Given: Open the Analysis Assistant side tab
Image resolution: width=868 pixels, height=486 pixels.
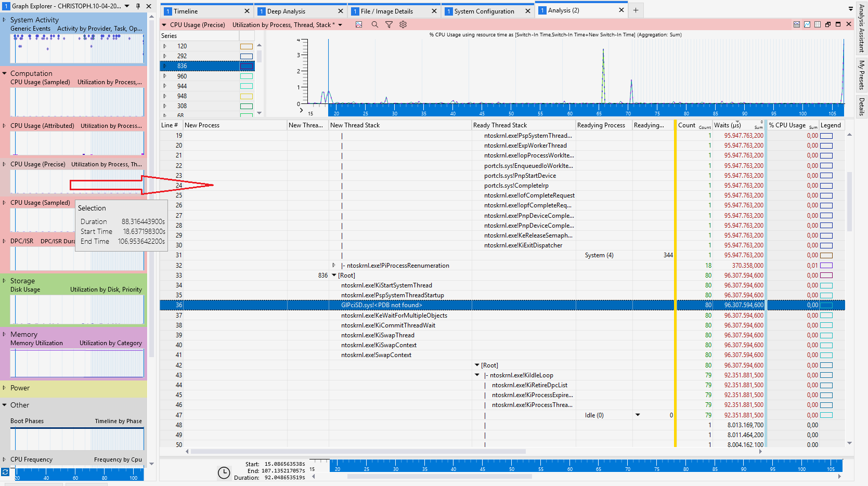Looking at the screenshot, I should point(861,28).
